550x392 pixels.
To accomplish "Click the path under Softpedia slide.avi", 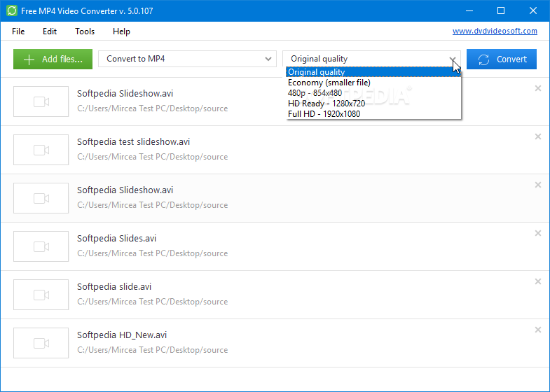I will click(x=152, y=302).
